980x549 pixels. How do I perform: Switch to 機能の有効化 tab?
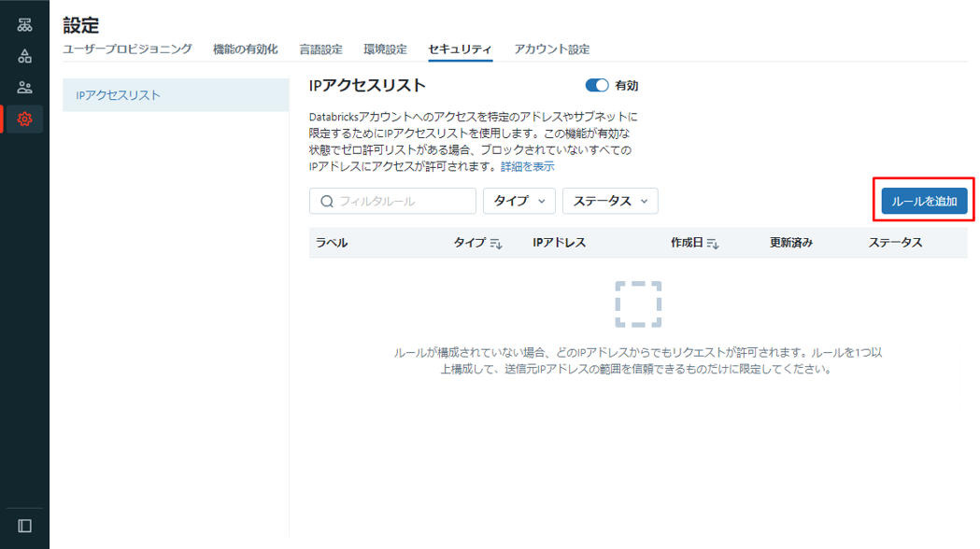[245, 49]
